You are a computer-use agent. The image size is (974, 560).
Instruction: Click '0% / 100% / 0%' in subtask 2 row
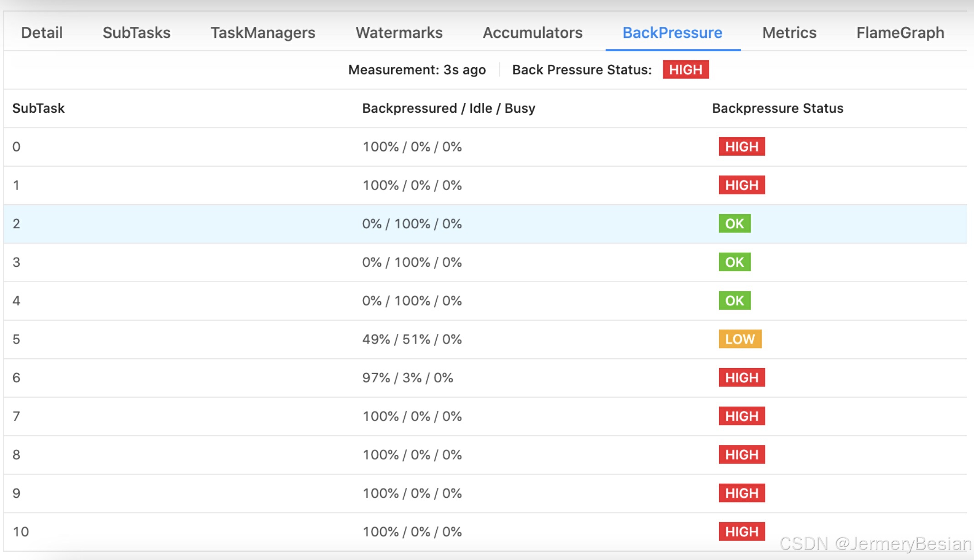tap(412, 223)
